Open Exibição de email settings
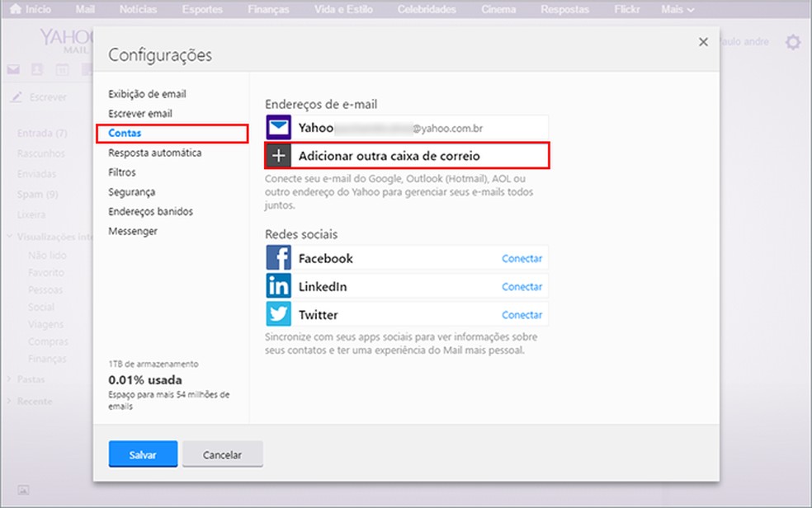Viewport: 812px width, 508px height. click(x=147, y=94)
